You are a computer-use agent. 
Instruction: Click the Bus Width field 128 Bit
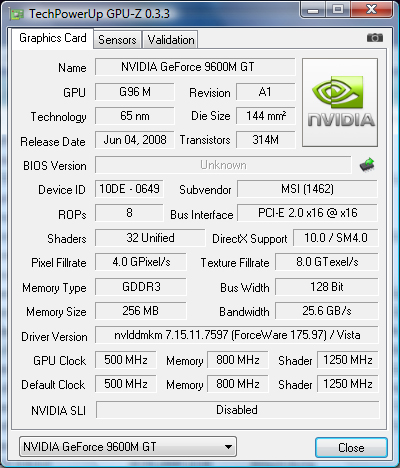pos(327,287)
